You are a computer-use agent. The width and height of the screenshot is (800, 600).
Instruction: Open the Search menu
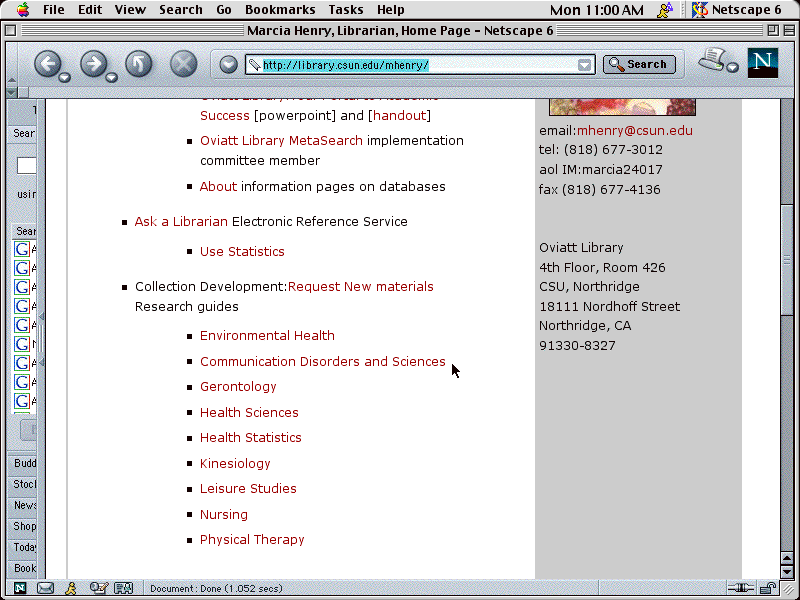point(181,10)
